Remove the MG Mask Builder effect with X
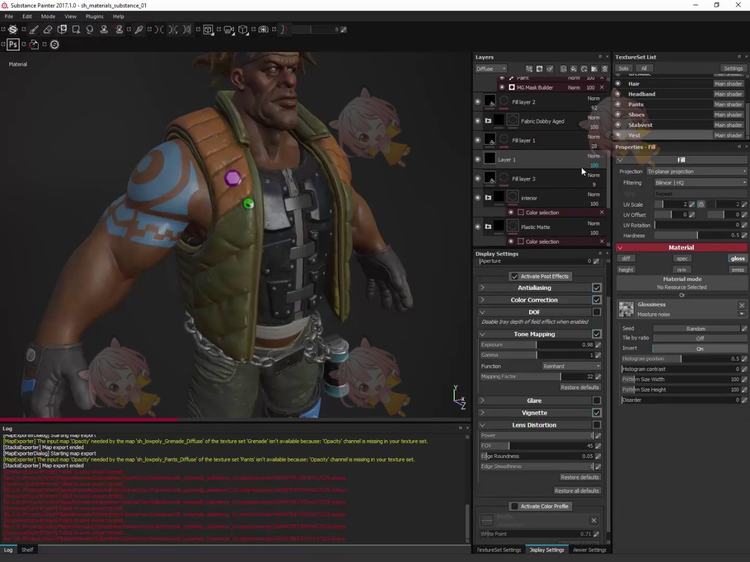The width and height of the screenshot is (750, 562). (602, 88)
